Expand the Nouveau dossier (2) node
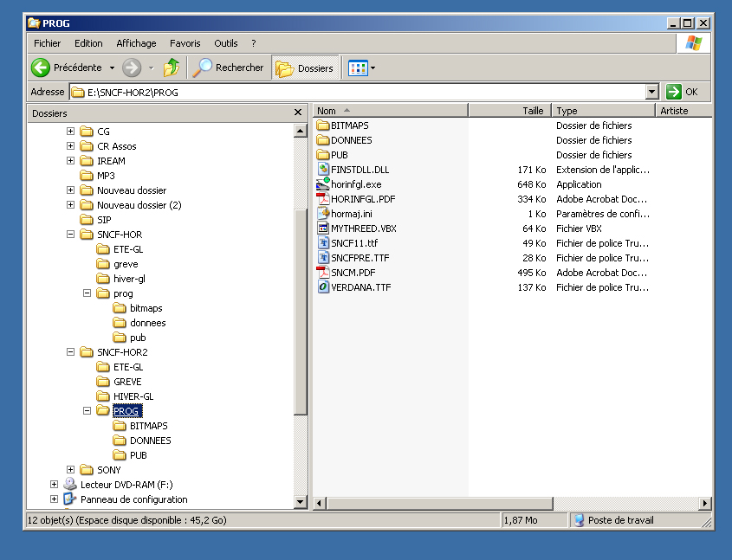The height and width of the screenshot is (560, 732). tap(70, 204)
